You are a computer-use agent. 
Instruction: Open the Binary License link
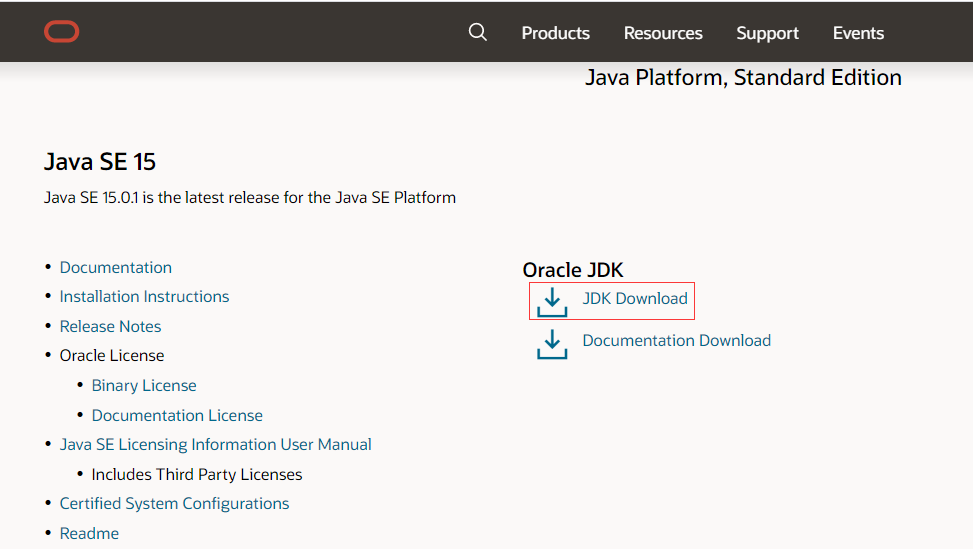[x=144, y=385]
